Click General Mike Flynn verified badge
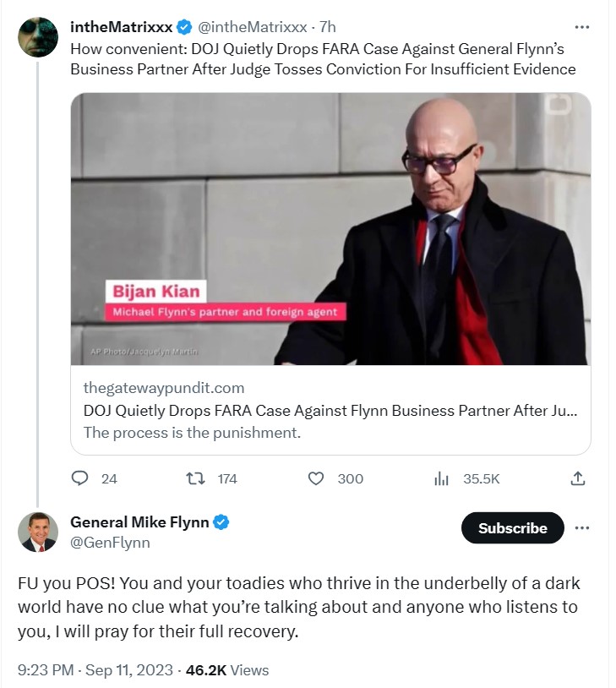616x688 pixels. 221,522
